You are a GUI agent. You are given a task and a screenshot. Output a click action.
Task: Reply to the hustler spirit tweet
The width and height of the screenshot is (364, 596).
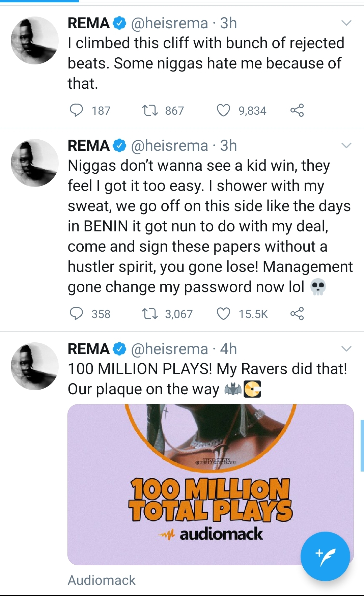(76, 314)
